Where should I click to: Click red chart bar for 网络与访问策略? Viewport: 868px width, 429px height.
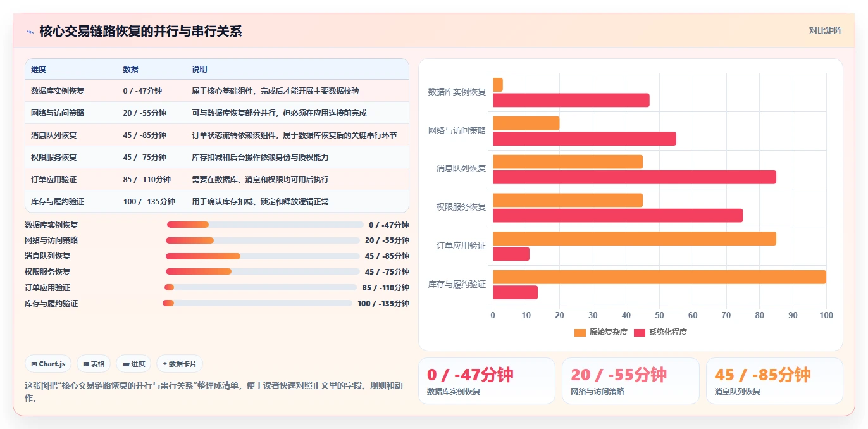[x=585, y=139]
